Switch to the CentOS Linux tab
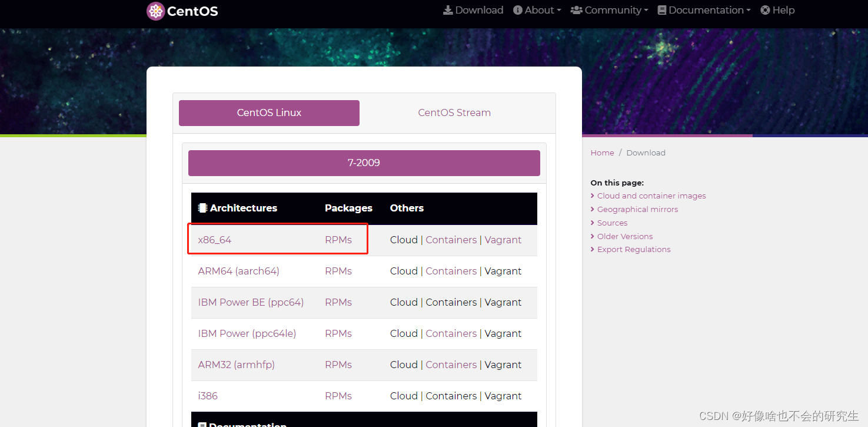Viewport: 868px width, 427px height. point(269,113)
